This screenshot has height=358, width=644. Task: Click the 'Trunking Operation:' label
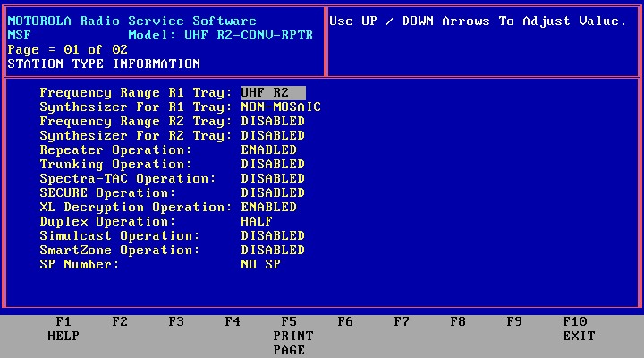115,165
